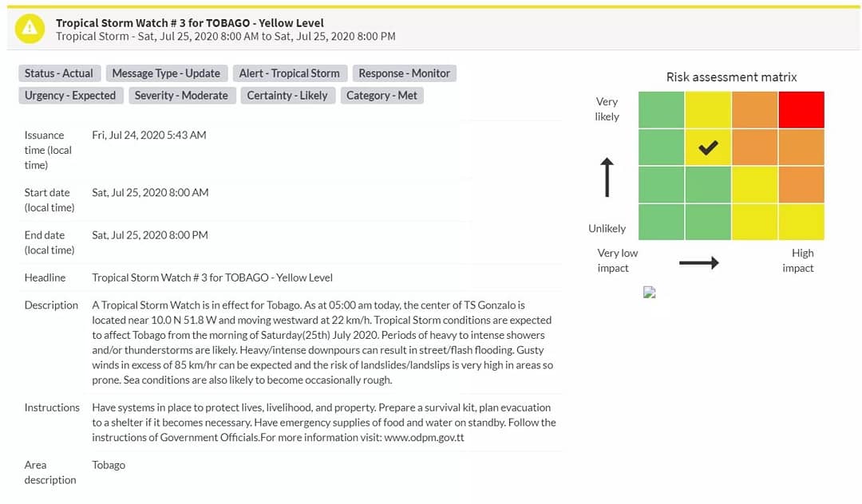Select the Status - Actual tag

(59, 73)
